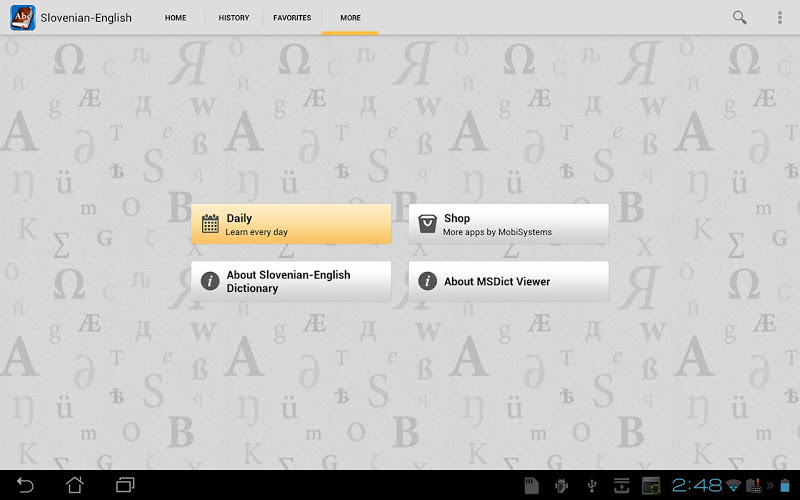Switch to the HISTORY tab
Viewport: 800px width, 500px height.
coord(234,17)
